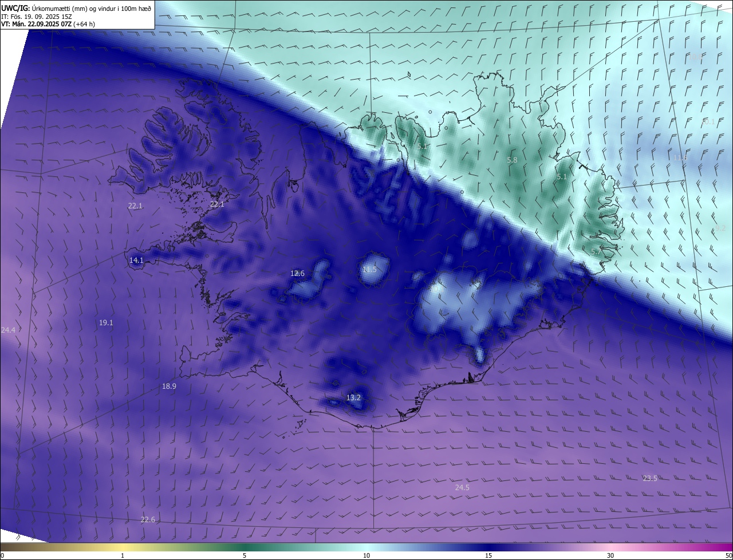This screenshot has height=560, width=733.
Task: Click the pink colour band above tick 30
Action: [x=610, y=547]
